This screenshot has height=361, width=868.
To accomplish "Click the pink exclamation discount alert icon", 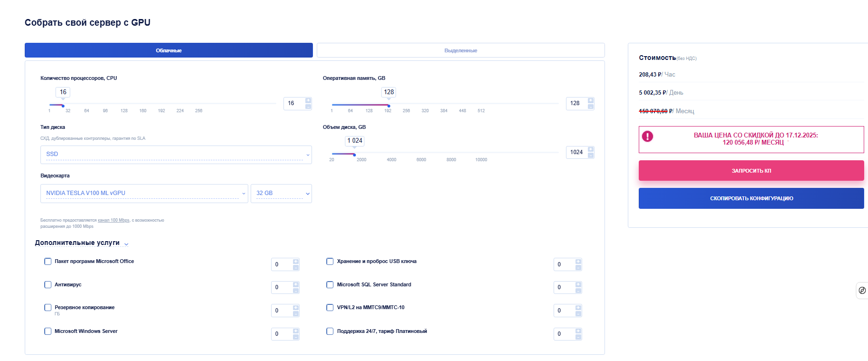I will point(647,137).
